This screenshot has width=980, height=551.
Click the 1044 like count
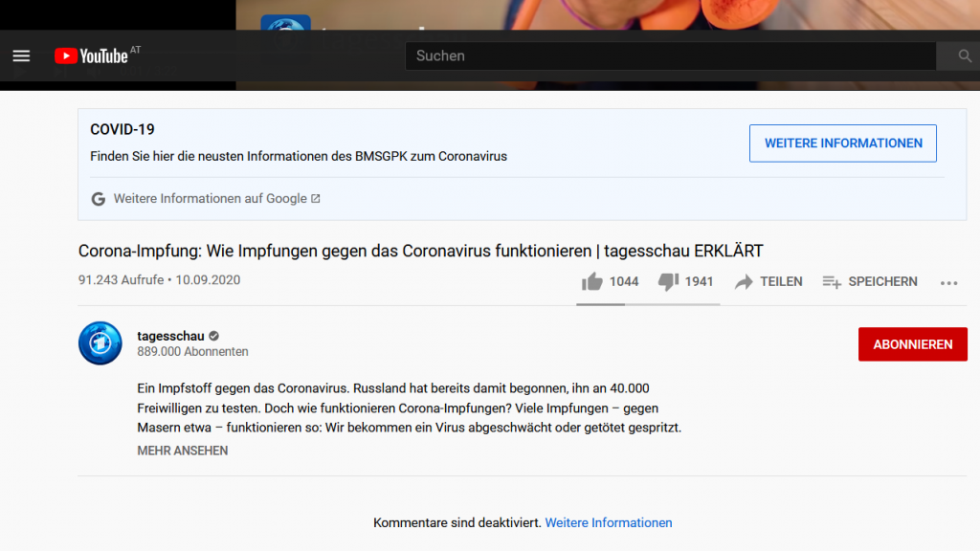[624, 282]
